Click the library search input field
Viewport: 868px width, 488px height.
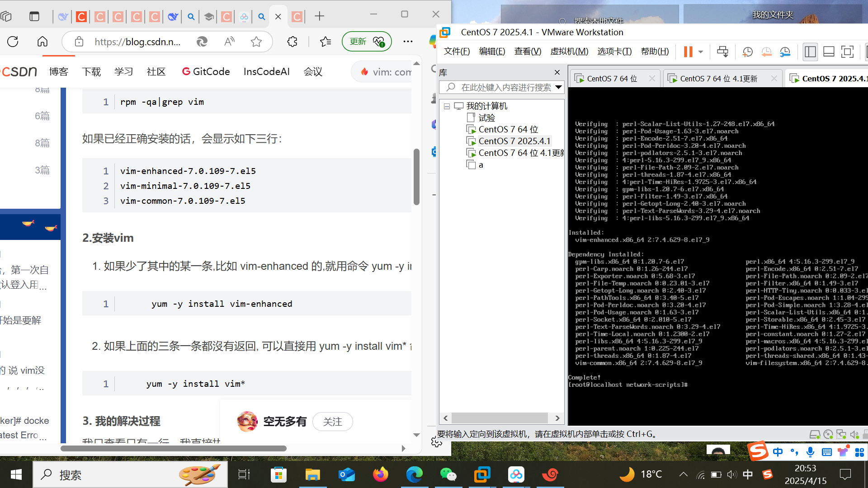[502, 87]
